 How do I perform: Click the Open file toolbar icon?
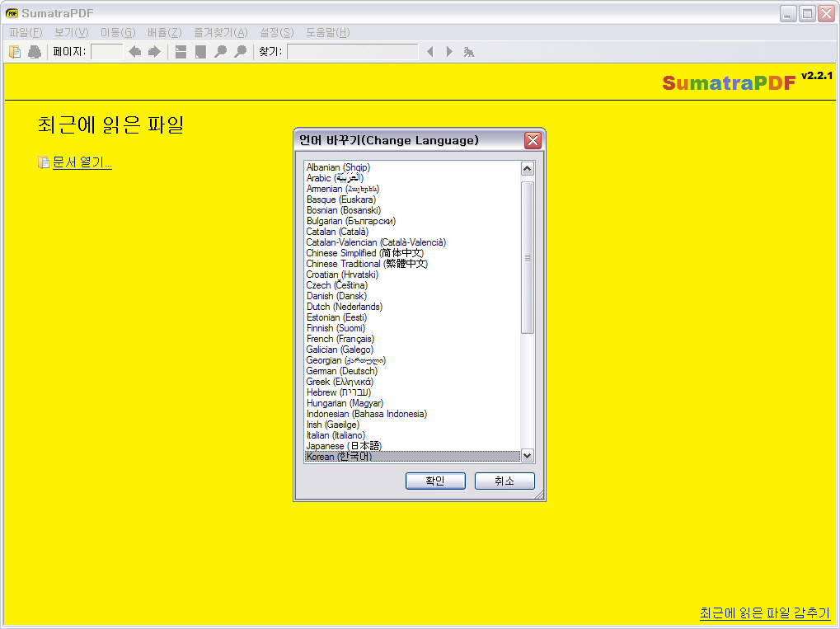coord(15,52)
